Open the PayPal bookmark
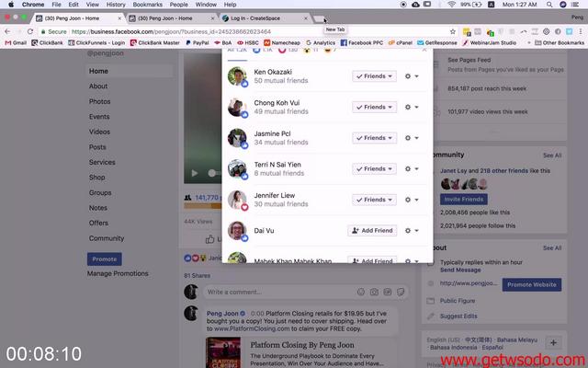 point(198,43)
